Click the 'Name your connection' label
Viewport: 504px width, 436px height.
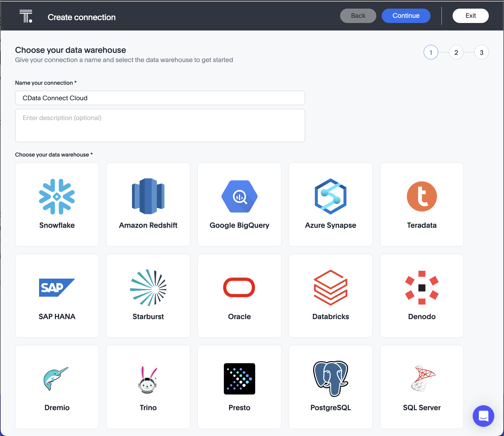point(46,83)
